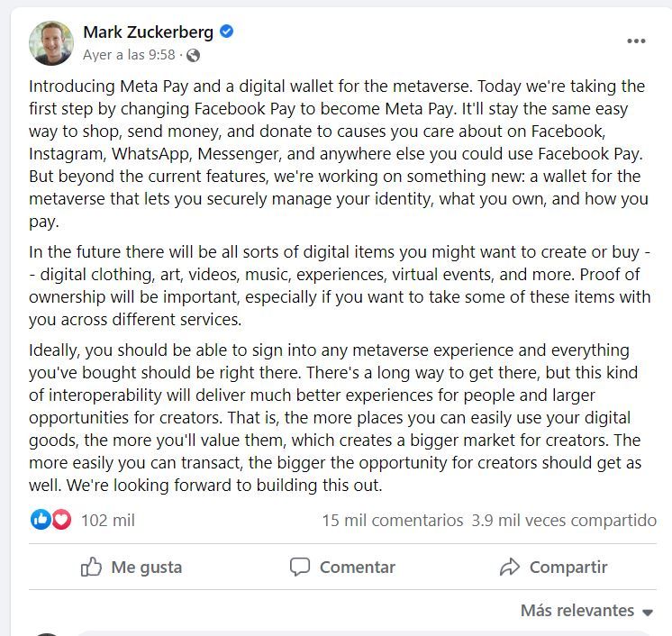Screen dimensions: 672x636
Task: Click the share arrow icon beside Compartir
Action: 510,567
